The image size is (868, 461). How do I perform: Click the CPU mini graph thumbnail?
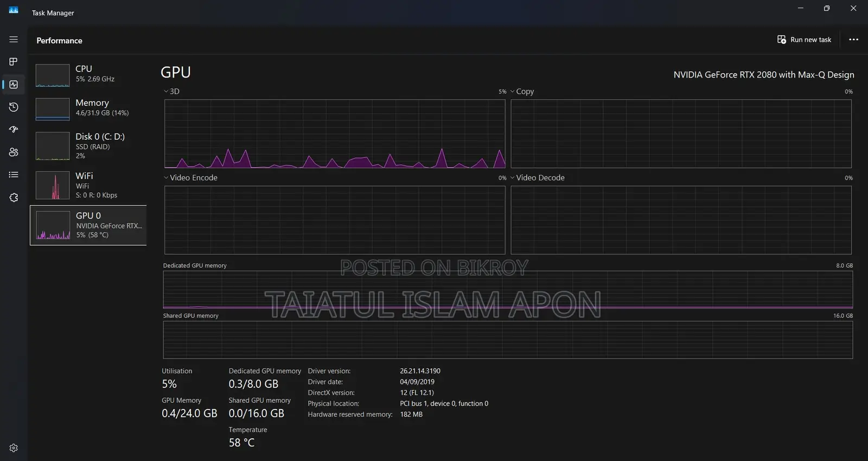[x=53, y=75]
